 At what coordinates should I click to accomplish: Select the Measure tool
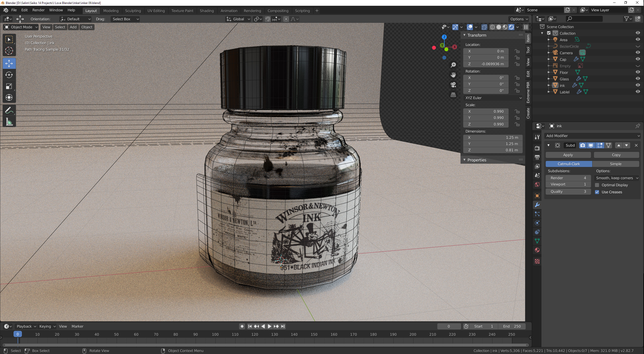click(x=9, y=122)
